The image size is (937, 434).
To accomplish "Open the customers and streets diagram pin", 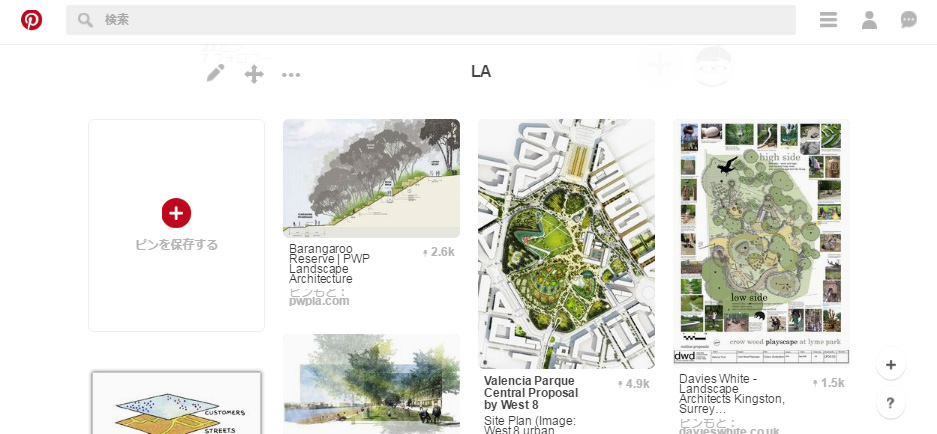I will point(176,402).
